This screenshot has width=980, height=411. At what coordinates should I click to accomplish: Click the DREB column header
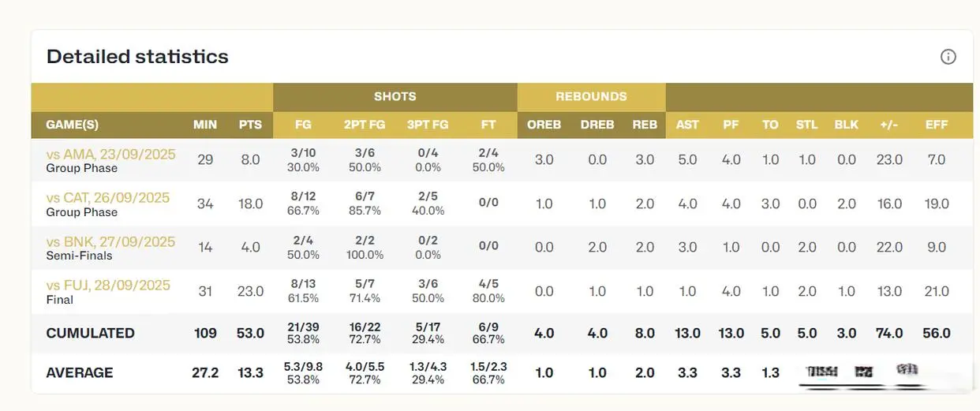tap(597, 125)
